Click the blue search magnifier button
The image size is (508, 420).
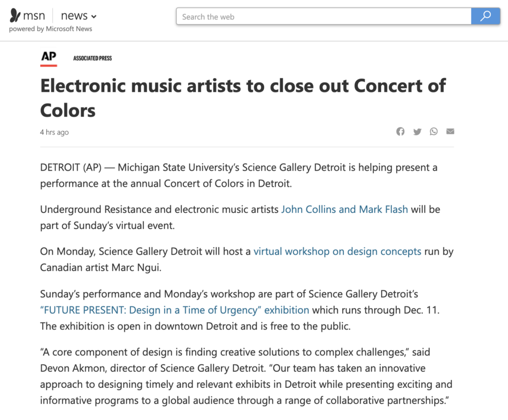(486, 16)
